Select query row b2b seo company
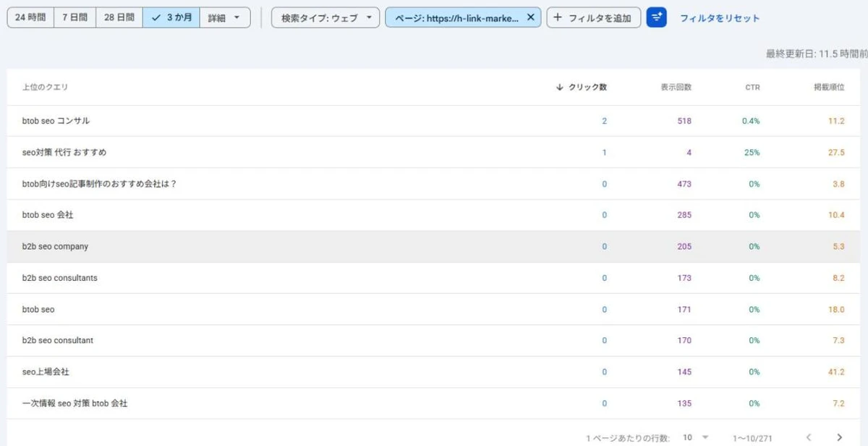This screenshot has width=868, height=446. (434, 247)
